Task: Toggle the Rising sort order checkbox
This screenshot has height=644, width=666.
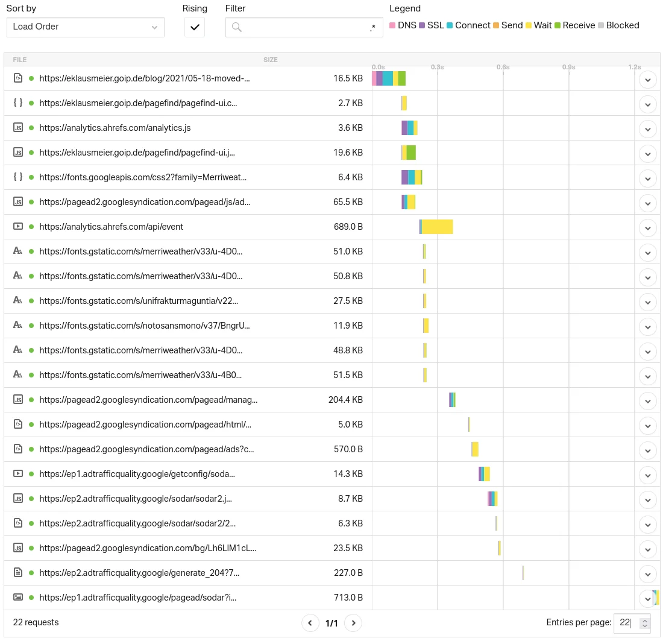Action: [x=195, y=27]
